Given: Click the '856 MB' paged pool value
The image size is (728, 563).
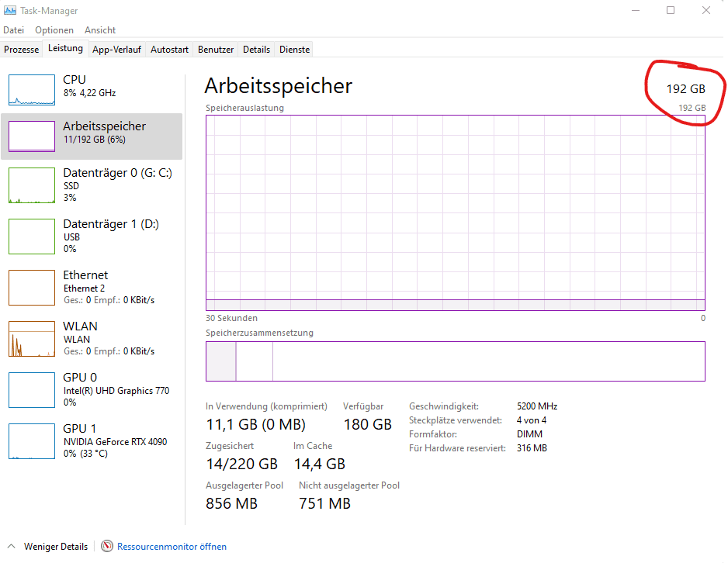Looking at the screenshot, I should click(x=231, y=503).
